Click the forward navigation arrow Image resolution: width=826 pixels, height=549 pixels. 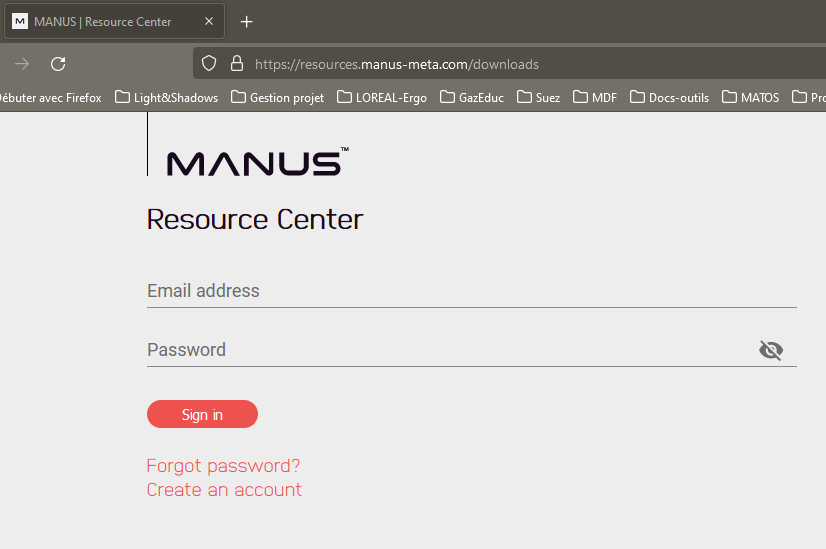coord(22,64)
